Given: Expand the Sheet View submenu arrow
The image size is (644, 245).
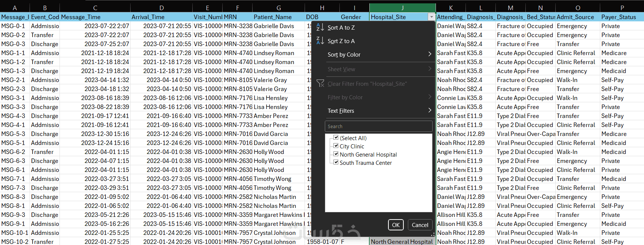Looking at the screenshot, I should (430, 69).
